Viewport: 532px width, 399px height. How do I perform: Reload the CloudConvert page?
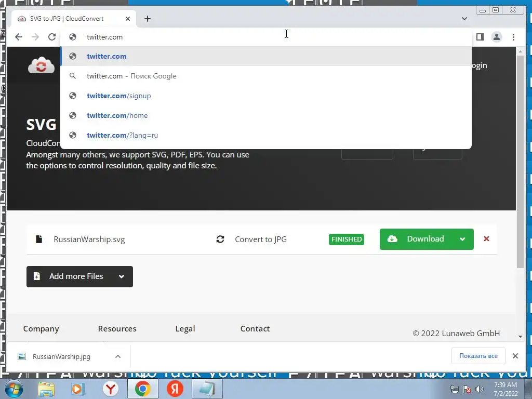[x=52, y=37]
